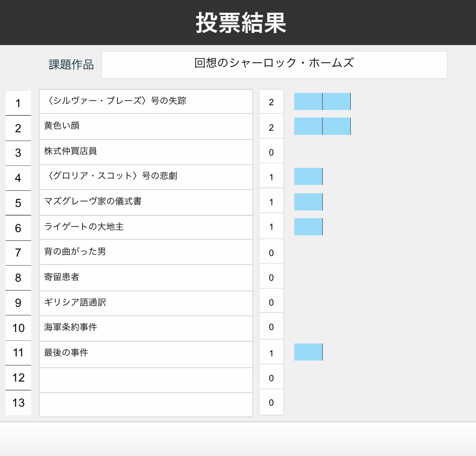Click the 〈グロリア・スコット〉号の悲劇 entry
Viewport: 476px width, 456px height.
click(x=145, y=177)
